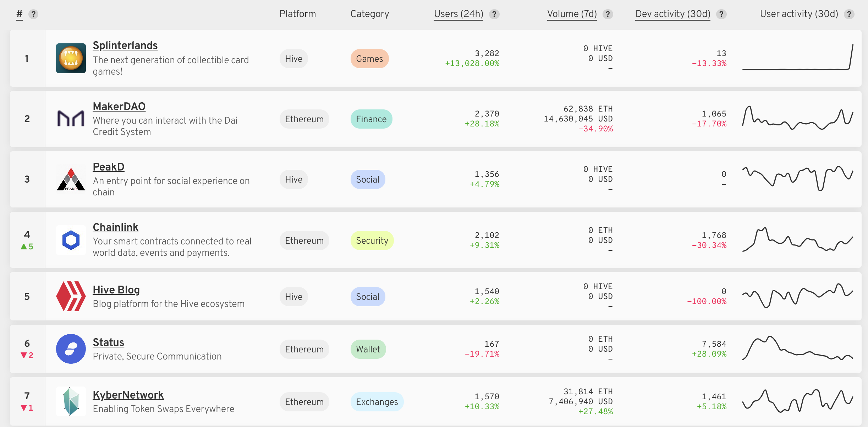View MakerDAO user activity sparkline
Image resolution: width=868 pixels, height=427 pixels.
798,118
